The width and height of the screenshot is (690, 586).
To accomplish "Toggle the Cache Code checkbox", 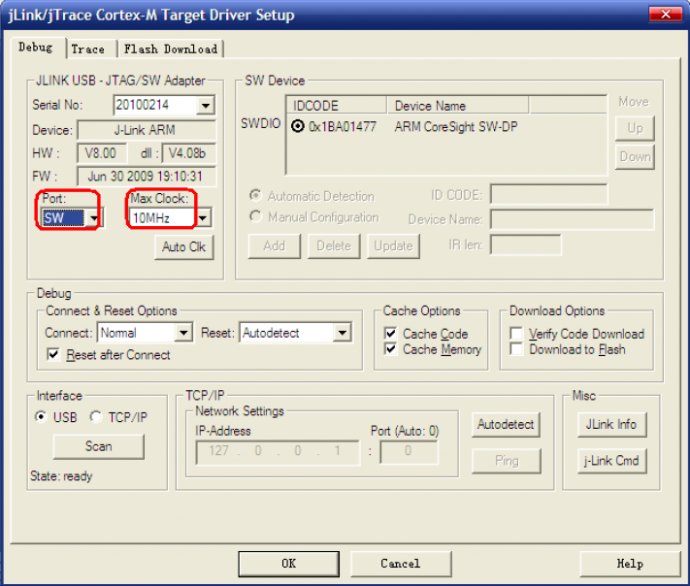I will point(390,333).
